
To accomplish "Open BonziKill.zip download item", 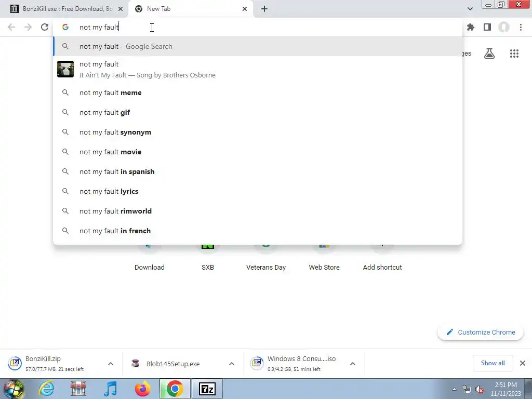I will pos(54,363).
